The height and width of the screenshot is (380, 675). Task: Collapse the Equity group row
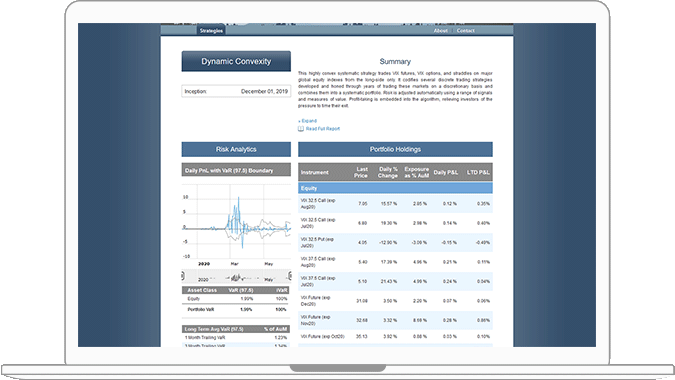tap(395, 188)
